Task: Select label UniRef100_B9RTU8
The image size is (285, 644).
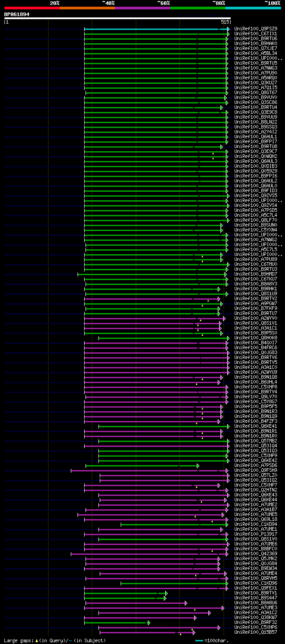Action: pyautogui.click(x=256, y=147)
